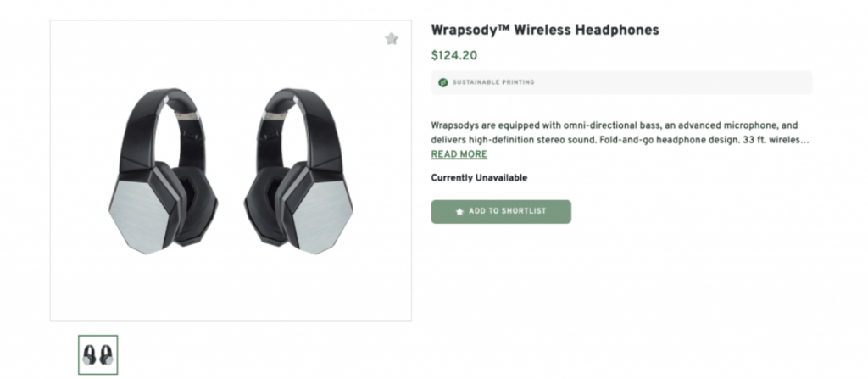Click the Sustainable Printing badge label
868x379 pixels.
pyautogui.click(x=493, y=82)
